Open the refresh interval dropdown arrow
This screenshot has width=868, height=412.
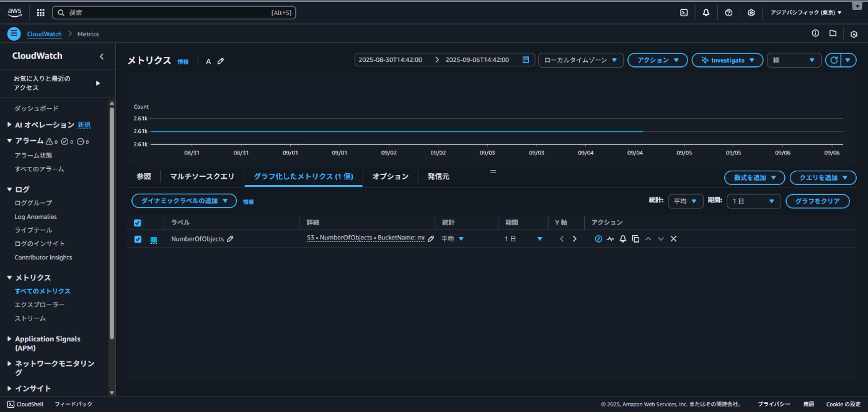click(849, 60)
